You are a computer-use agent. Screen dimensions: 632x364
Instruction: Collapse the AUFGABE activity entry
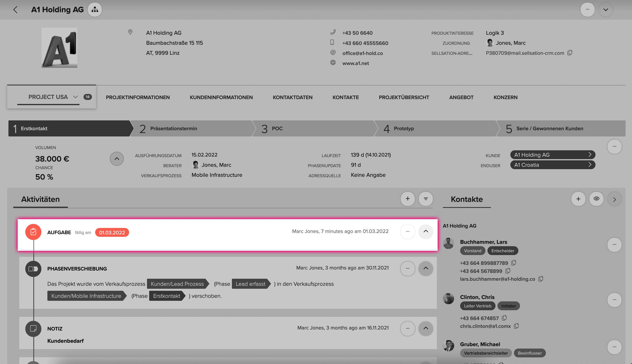click(x=426, y=232)
